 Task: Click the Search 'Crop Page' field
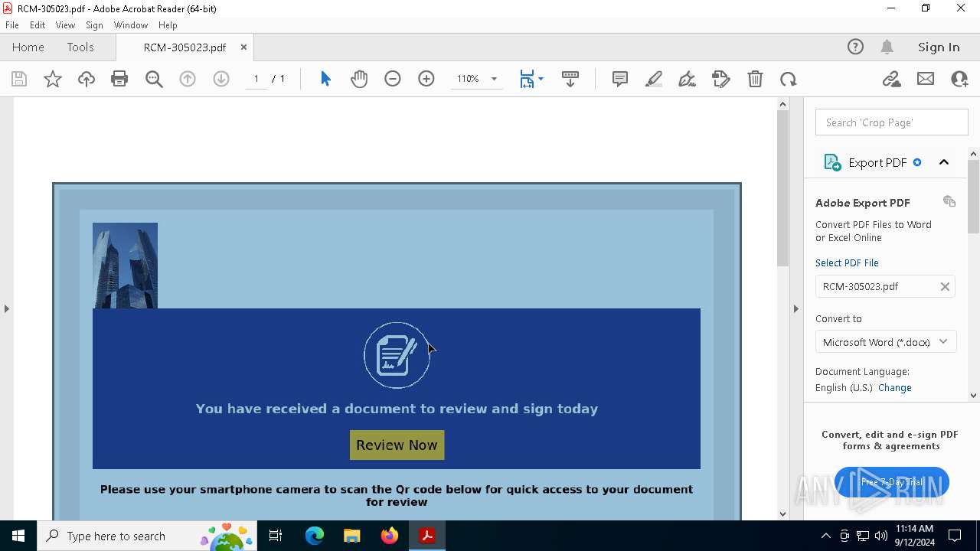coord(892,122)
